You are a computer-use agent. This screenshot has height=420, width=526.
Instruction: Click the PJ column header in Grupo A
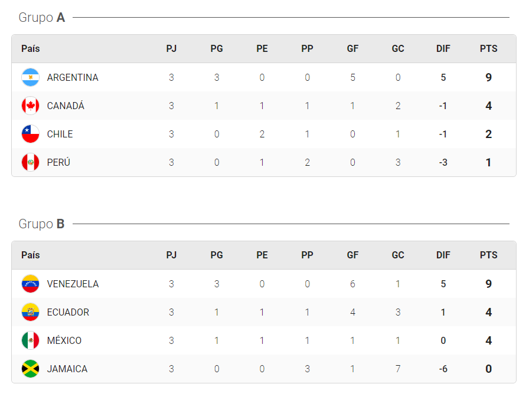[171, 48]
